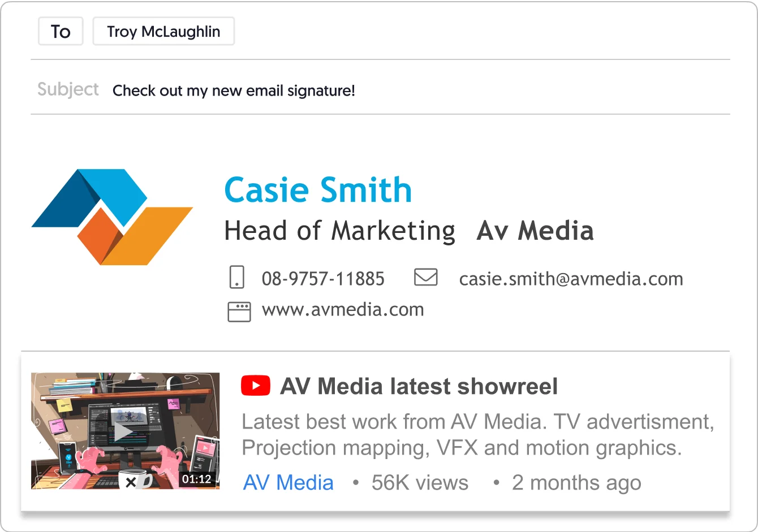This screenshot has height=532, width=758.
Task: Click the X icon on the video thumbnail
Action: coord(132,482)
